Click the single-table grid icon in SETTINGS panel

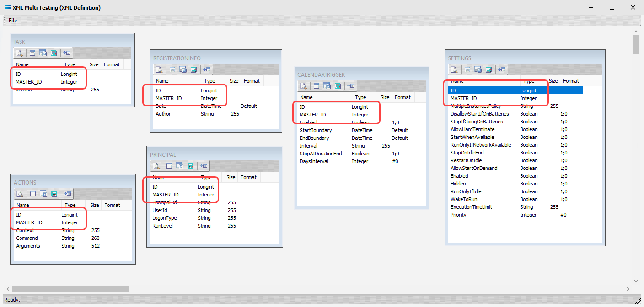pyautogui.click(x=467, y=69)
